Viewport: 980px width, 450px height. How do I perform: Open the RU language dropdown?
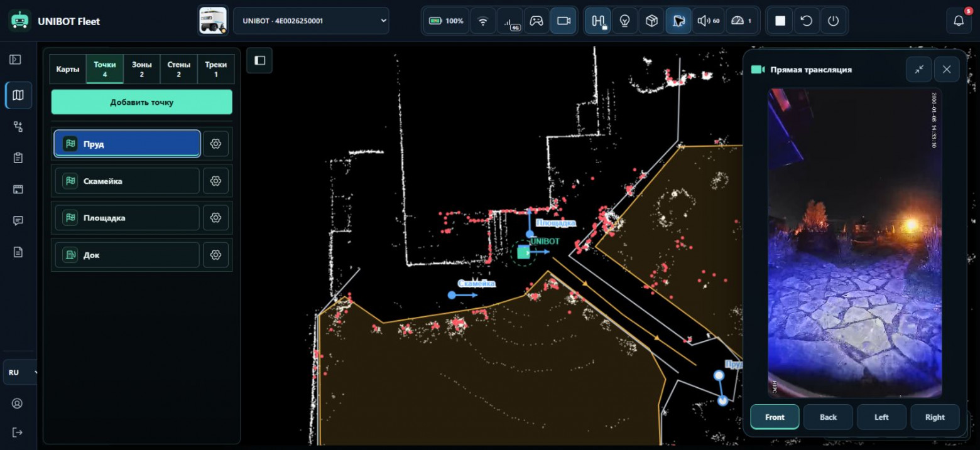20,372
